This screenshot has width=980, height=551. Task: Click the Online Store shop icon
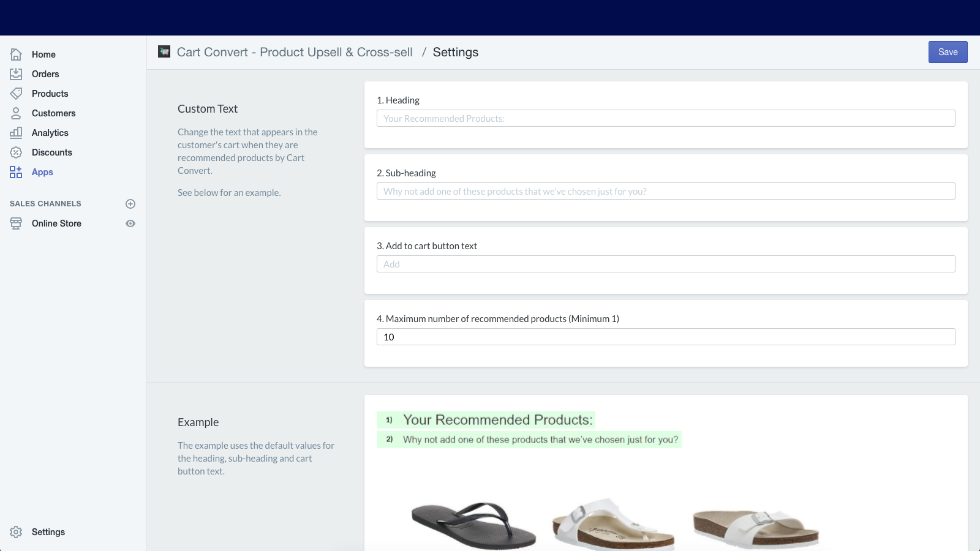pos(16,223)
